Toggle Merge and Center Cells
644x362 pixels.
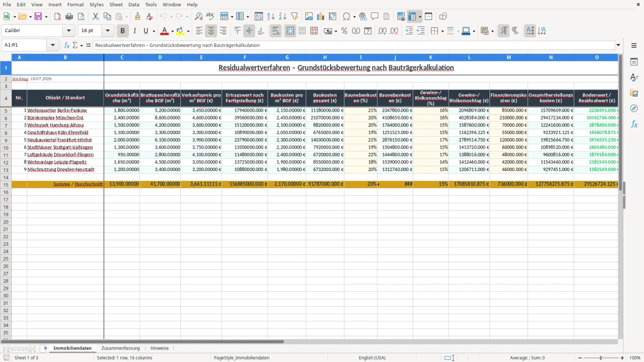[x=290, y=31]
